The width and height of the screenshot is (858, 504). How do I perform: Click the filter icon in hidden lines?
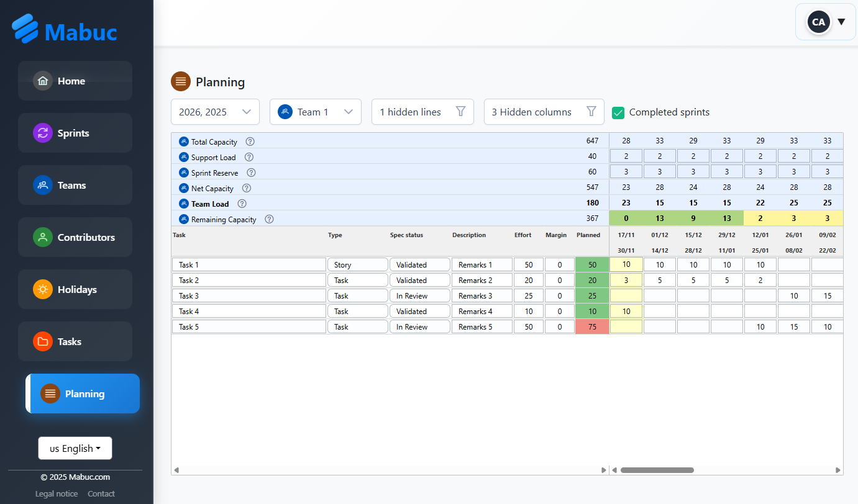point(460,112)
